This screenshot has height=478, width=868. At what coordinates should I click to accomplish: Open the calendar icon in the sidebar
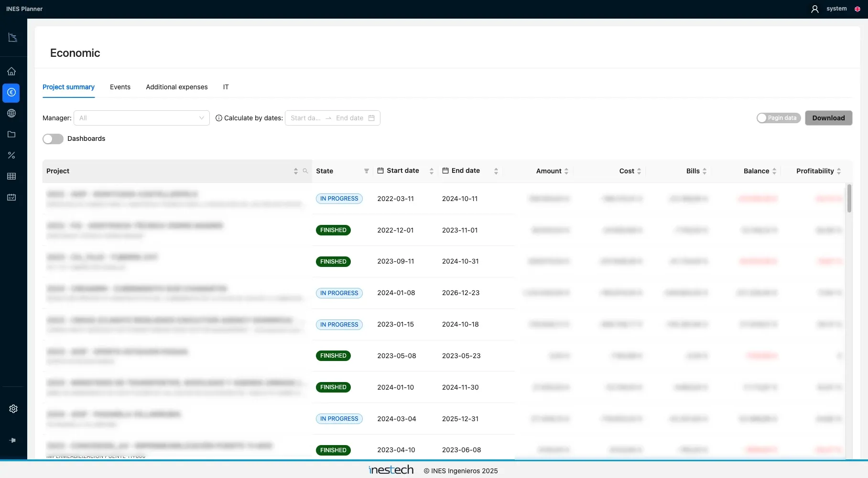[11, 197]
